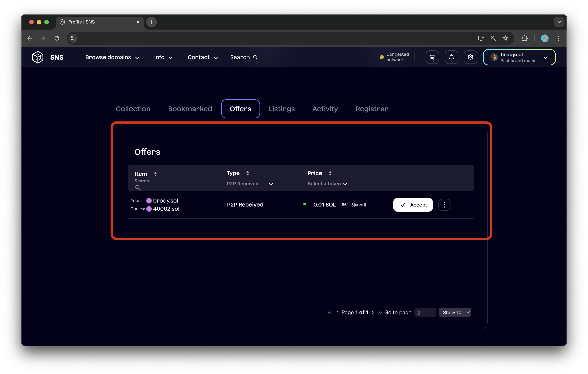Sort offers by Item column
The image size is (588, 374).
(155, 174)
